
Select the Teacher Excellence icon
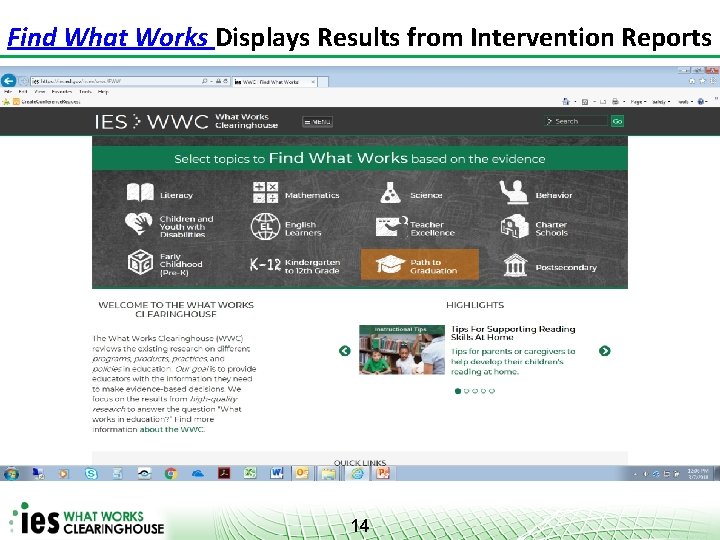pos(392,226)
